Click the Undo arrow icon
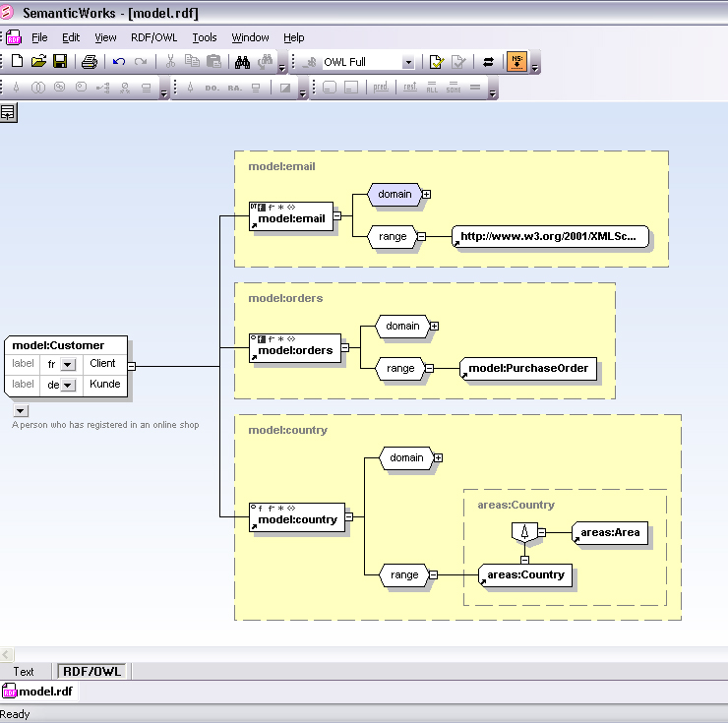The height and width of the screenshot is (723, 728). [x=119, y=62]
